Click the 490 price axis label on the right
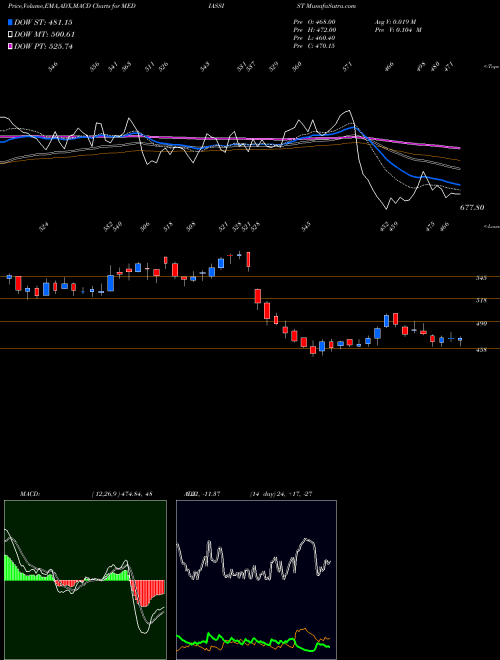This screenshot has width=500, height=660. 482,323
